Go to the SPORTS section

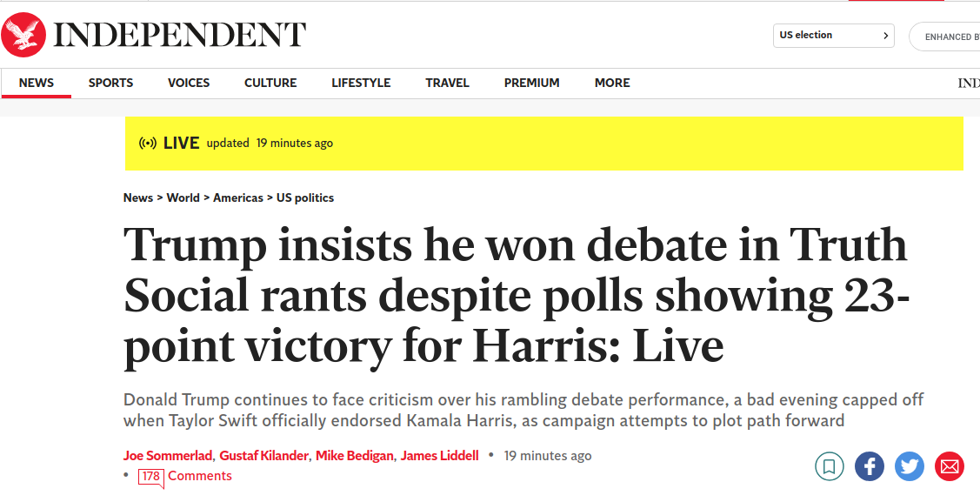tap(110, 83)
